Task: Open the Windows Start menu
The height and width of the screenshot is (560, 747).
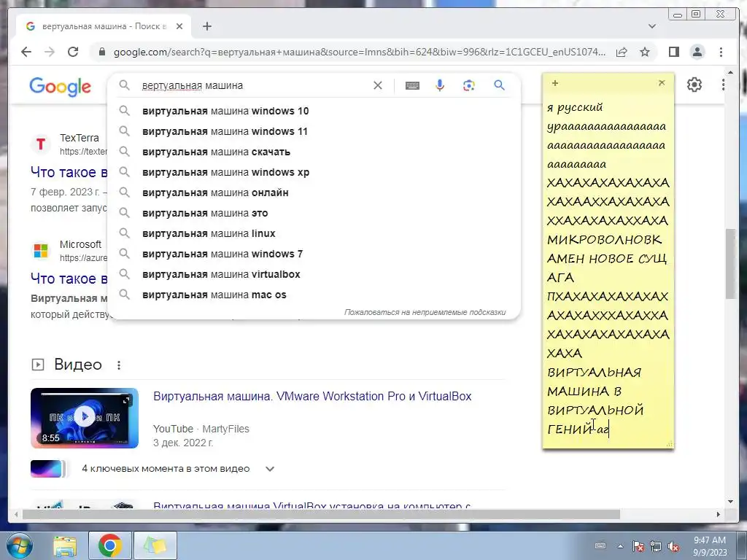Action: (19, 545)
